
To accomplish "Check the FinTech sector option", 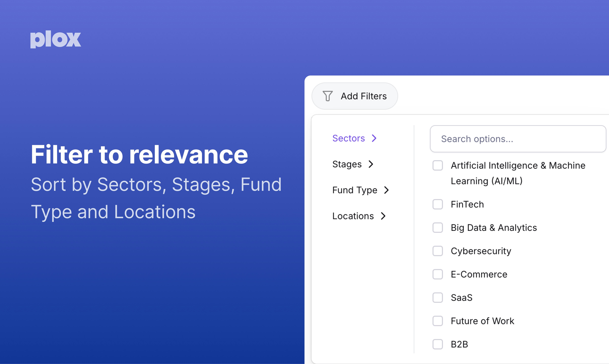I will 438,204.
